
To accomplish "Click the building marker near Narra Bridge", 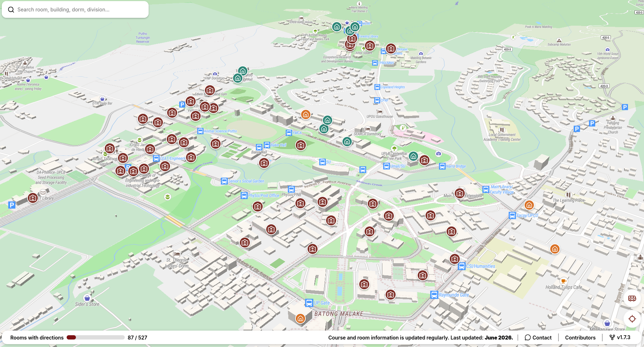I will click(424, 160).
